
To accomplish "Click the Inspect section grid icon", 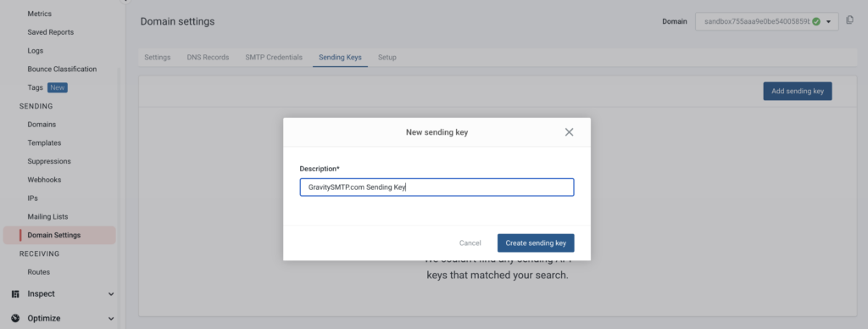I will point(15,294).
